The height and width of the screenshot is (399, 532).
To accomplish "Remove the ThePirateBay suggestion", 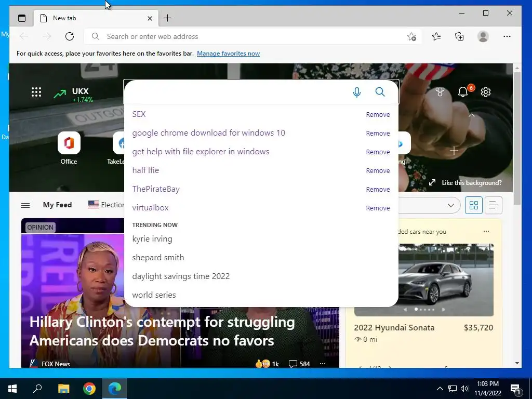I will (x=378, y=189).
